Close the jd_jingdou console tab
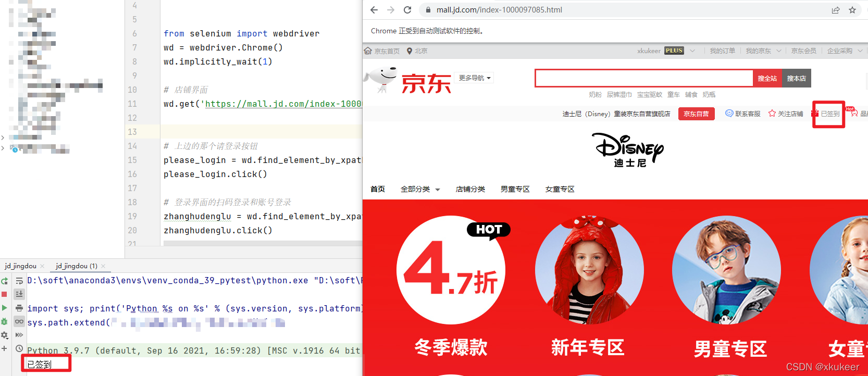Image resolution: width=868 pixels, height=376 pixels. tap(42, 266)
